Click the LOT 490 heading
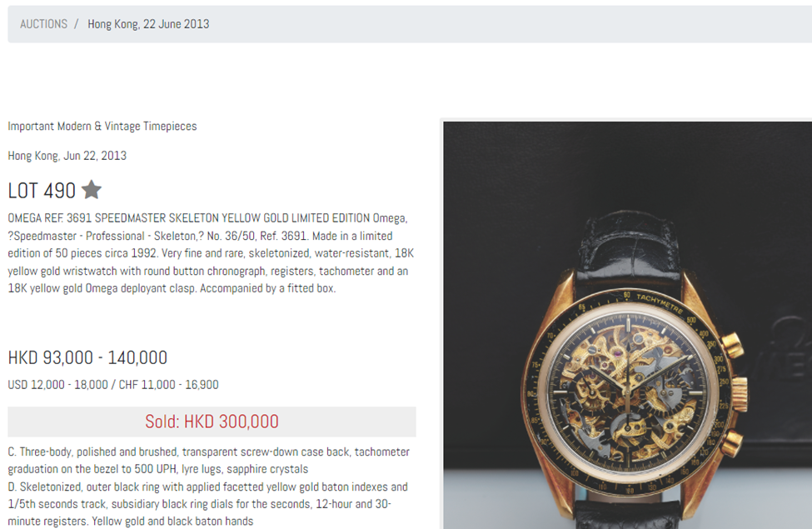 tap(42, 191)
